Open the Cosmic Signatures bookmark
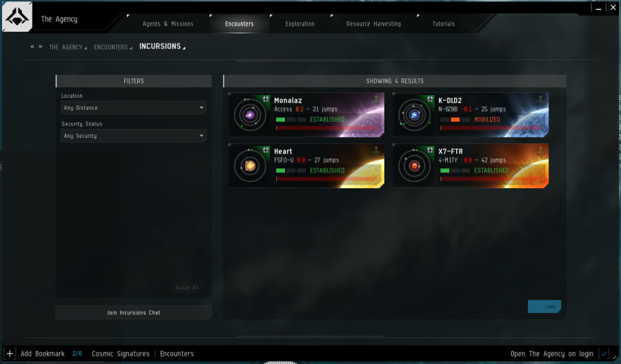The width and height of the screenshot is (621, 364). pyautogui.click(x=121, y=354)
